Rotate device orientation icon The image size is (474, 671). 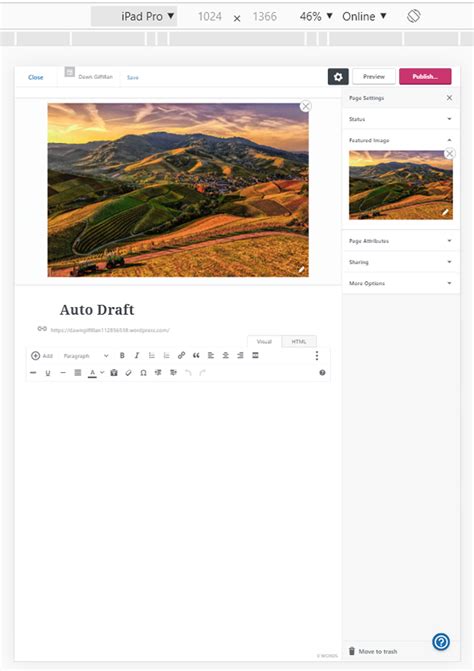tap(413, 16)
